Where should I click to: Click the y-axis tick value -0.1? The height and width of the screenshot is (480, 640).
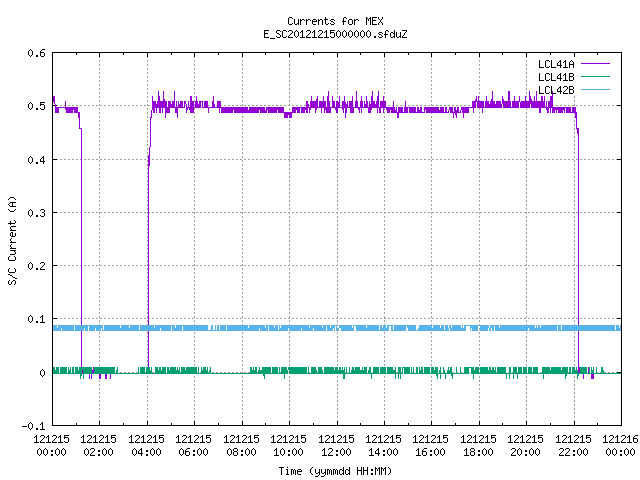coord(33,426)
